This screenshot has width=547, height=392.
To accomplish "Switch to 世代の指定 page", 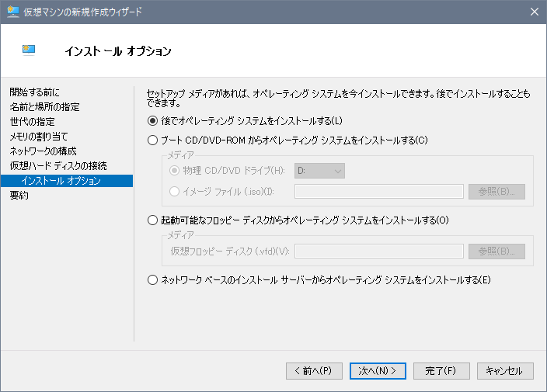I will click(x=32, y=122).
